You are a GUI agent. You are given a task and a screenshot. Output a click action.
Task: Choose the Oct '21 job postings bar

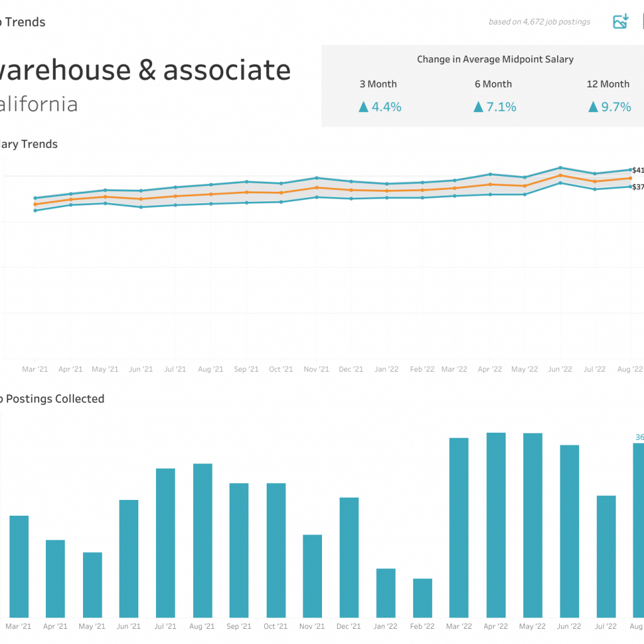coord(276,550)
